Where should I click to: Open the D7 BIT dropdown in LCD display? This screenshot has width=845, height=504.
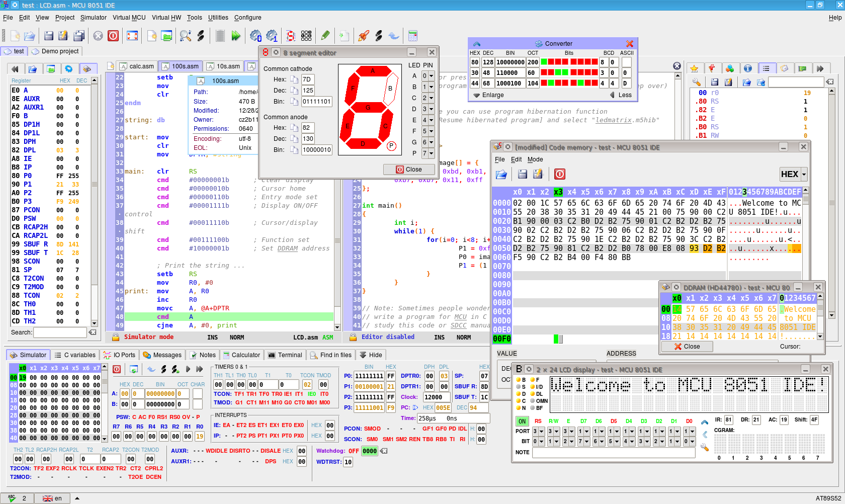click(583, 441)
